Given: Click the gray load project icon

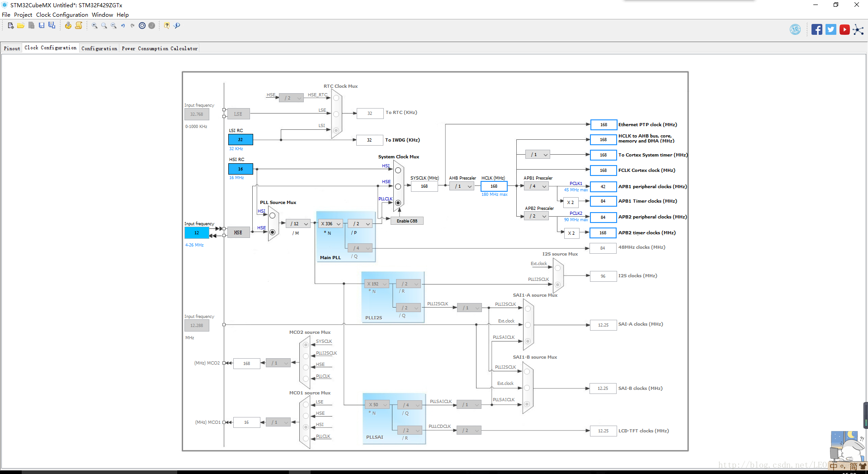Looking at the screenshot, I should (x=31, y=26).
